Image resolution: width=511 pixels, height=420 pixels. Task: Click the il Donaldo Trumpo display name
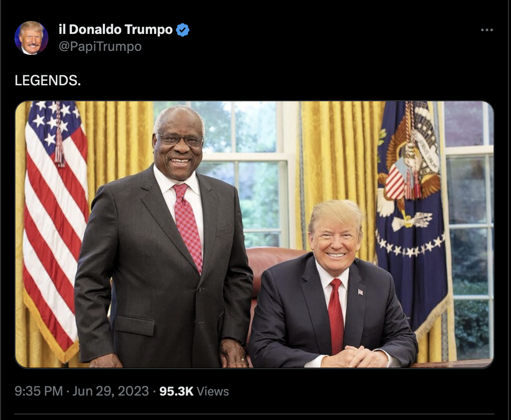click(x=115, y=29)
